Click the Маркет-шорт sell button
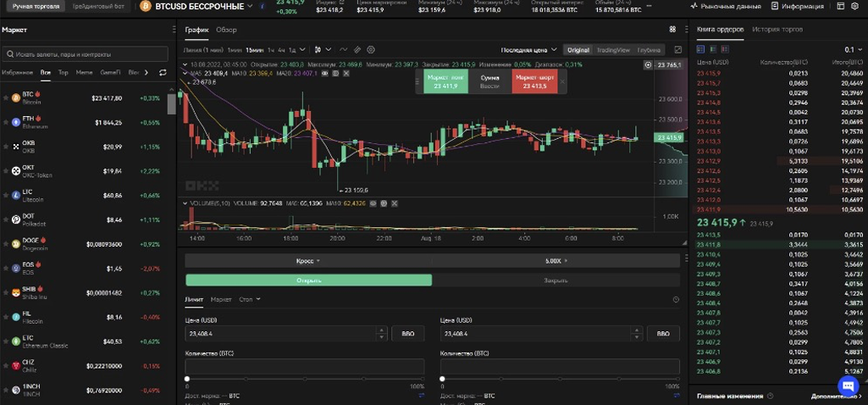The height and width of the screenshot is (405, 868). point(534,81)
